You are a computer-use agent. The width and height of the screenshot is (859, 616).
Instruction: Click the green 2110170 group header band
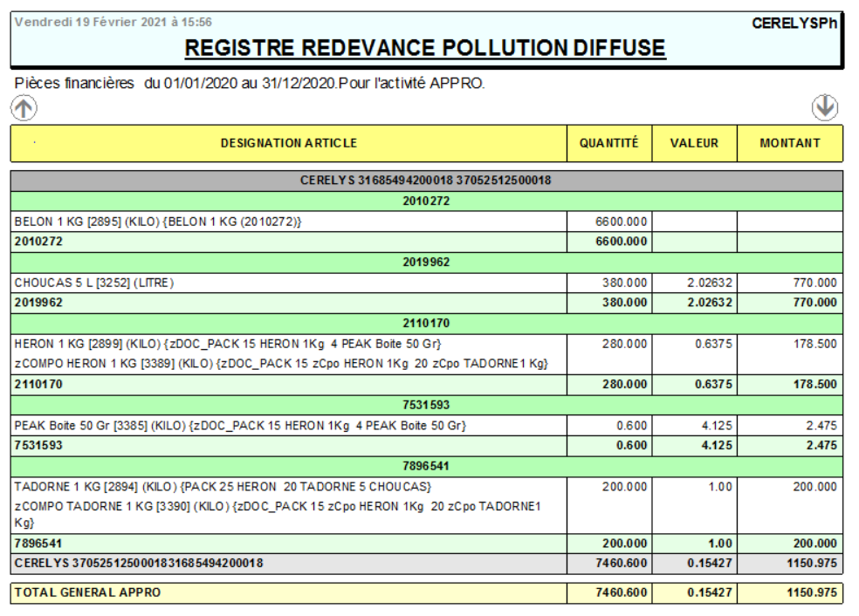(x=426, y=323)
